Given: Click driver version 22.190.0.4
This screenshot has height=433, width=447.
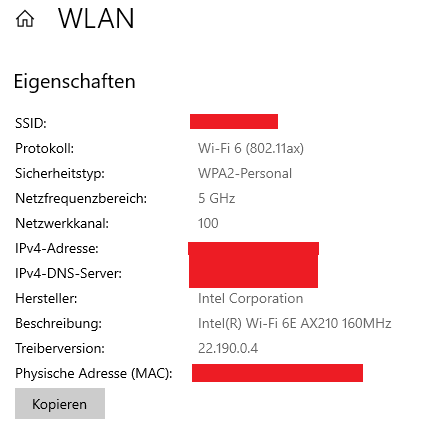Looking at the screenshot, I should click(x=228, y=348).
